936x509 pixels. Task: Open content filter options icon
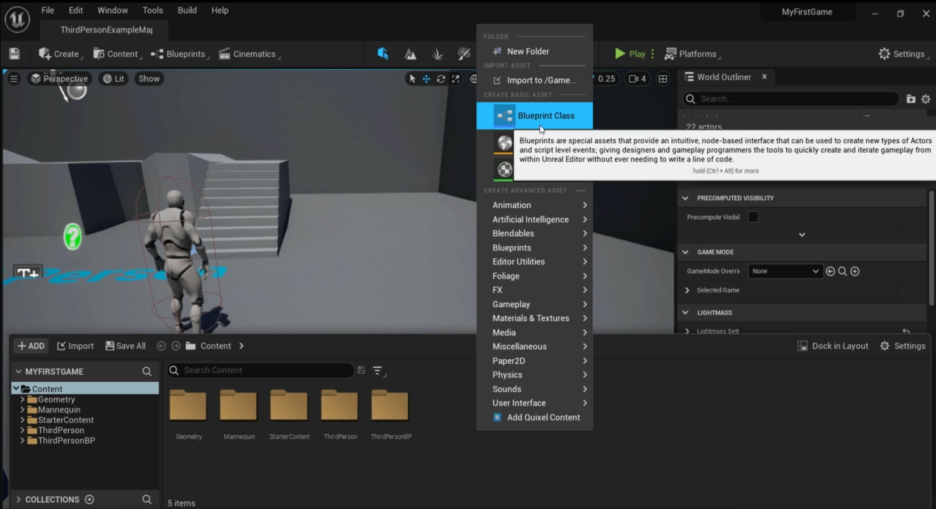tap(378, 371)
